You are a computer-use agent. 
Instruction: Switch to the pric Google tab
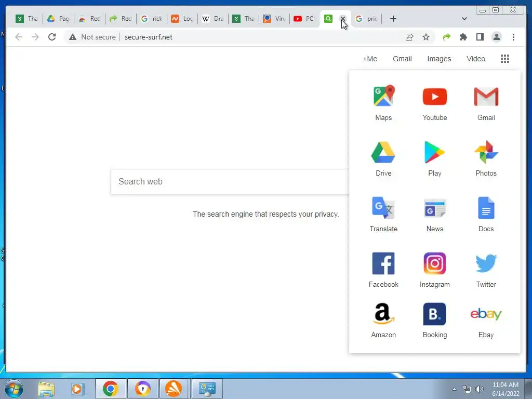(x=366, y=19)
